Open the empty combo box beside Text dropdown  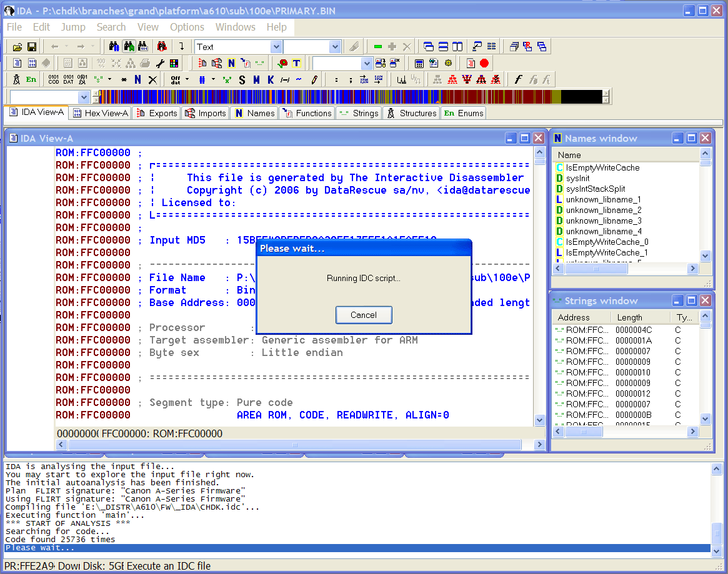[334, 47]
